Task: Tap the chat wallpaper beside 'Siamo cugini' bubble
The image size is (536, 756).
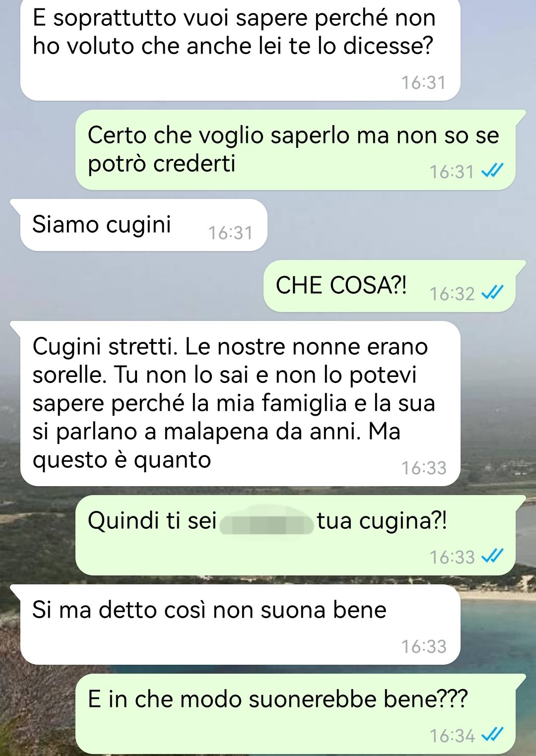Action: pyautogui.click(x=397, y=225)
